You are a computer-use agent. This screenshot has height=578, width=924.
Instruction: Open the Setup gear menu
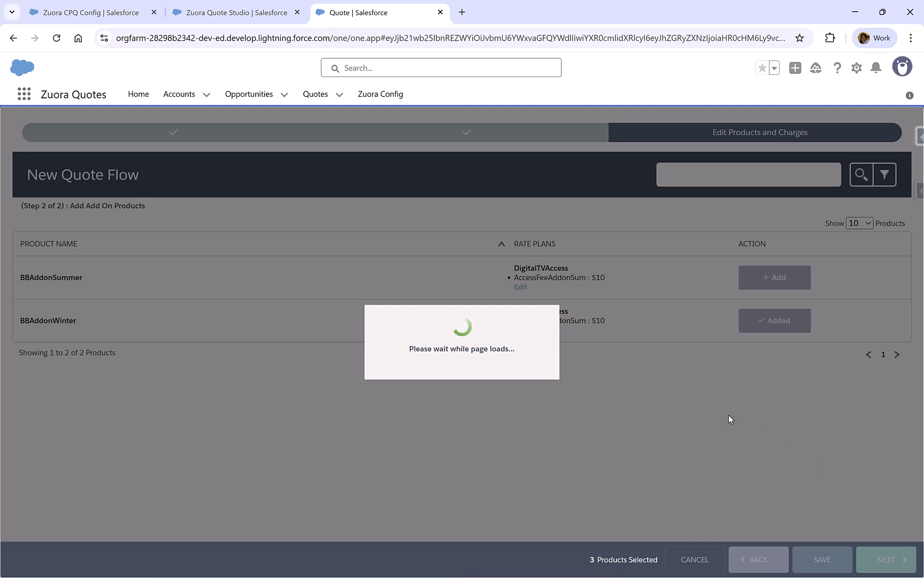point(856,68)
